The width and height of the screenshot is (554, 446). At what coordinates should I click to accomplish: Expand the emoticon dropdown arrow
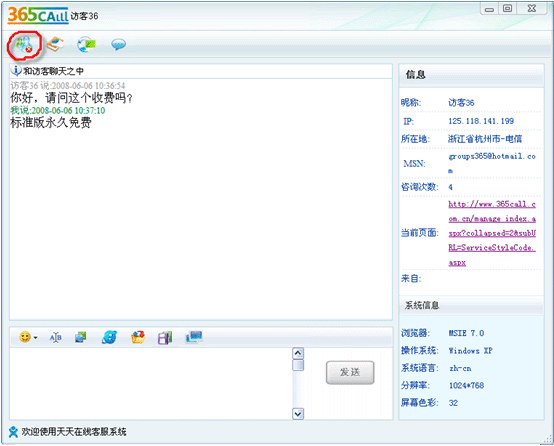coord(35,338)
